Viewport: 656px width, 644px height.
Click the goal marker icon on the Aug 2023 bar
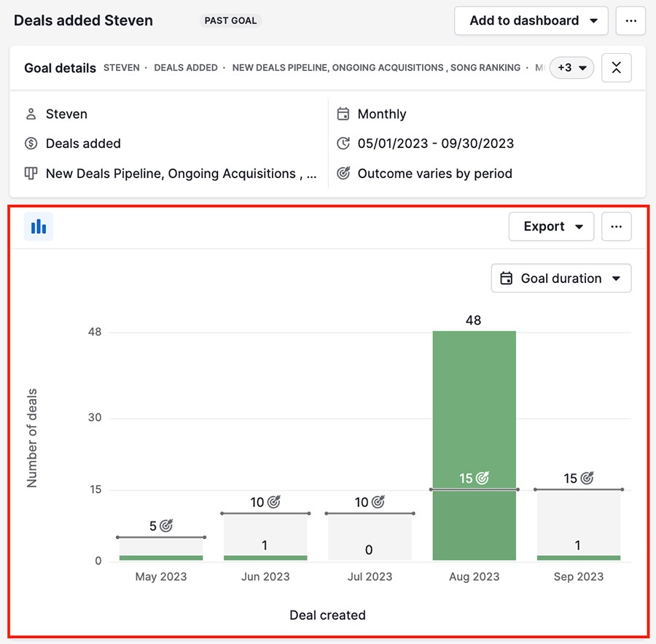[x=482, y=478]
